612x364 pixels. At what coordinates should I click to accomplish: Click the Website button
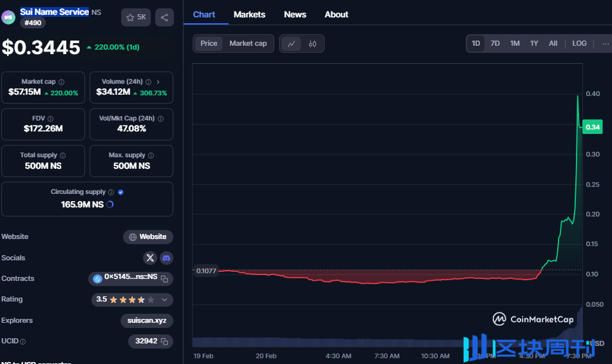coord(148,237)
